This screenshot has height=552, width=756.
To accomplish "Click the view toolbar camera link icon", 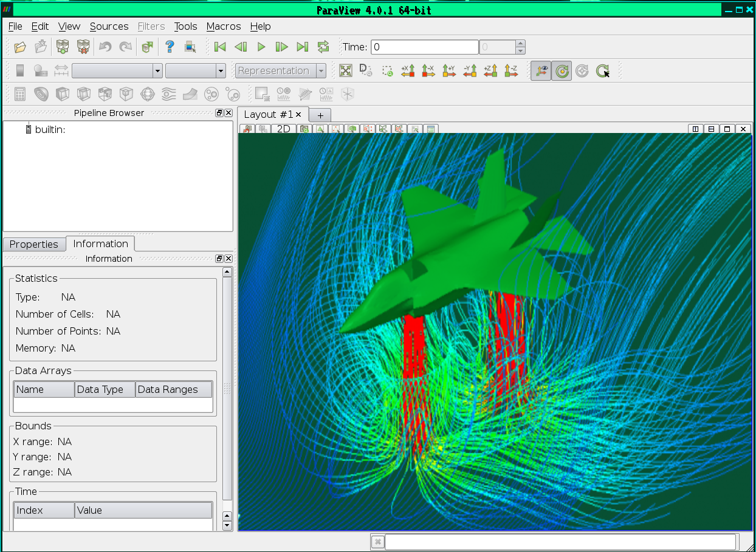I will [x=304, y=129].
